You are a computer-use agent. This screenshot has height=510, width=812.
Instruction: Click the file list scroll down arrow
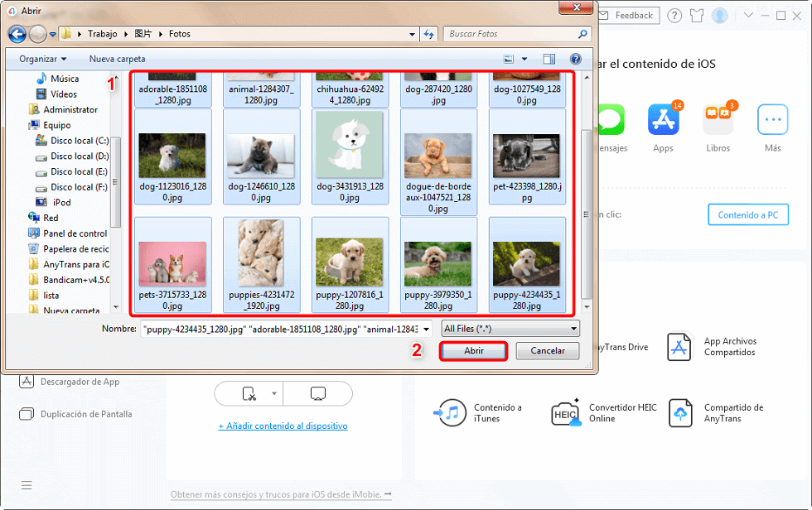[587, 306]
